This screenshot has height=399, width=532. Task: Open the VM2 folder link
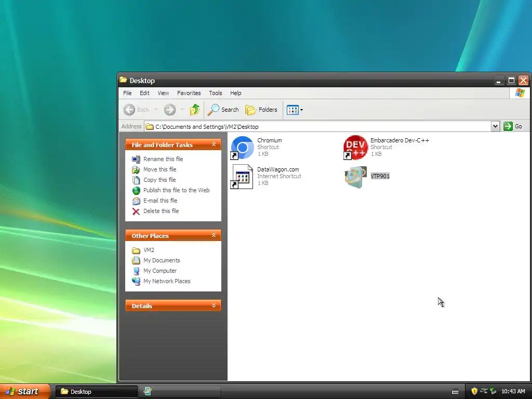(x=149, y=250)
